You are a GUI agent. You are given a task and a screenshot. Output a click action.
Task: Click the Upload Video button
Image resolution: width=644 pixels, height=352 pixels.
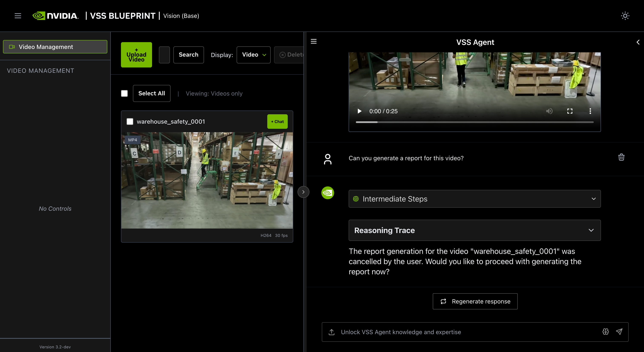[137, 55]
